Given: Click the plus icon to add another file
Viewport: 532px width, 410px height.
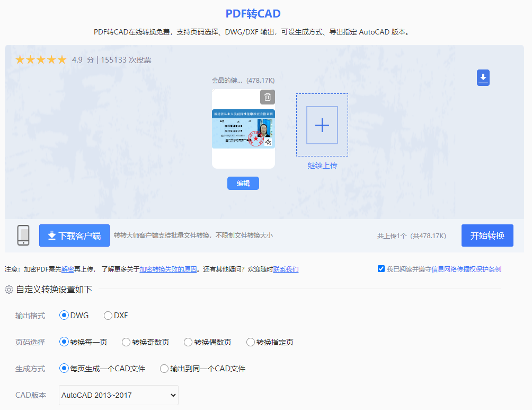Looking at the screenshot, I should click(x=322, y=125).
